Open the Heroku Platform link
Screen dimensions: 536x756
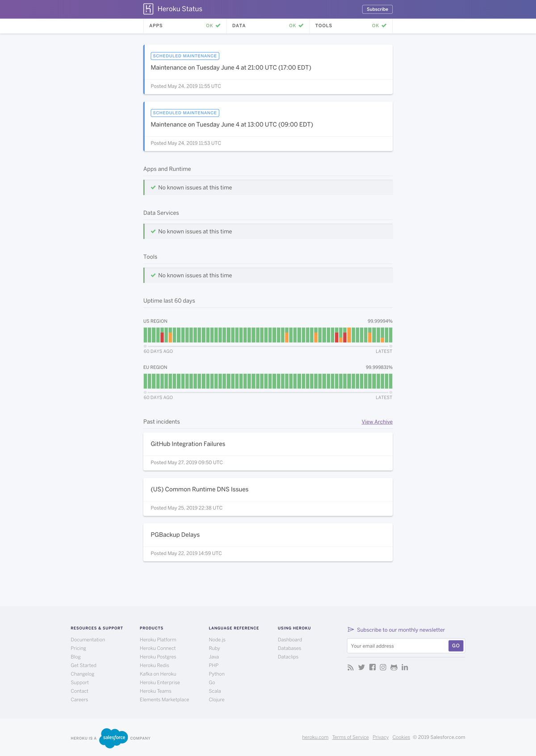[x=158, y=640]
